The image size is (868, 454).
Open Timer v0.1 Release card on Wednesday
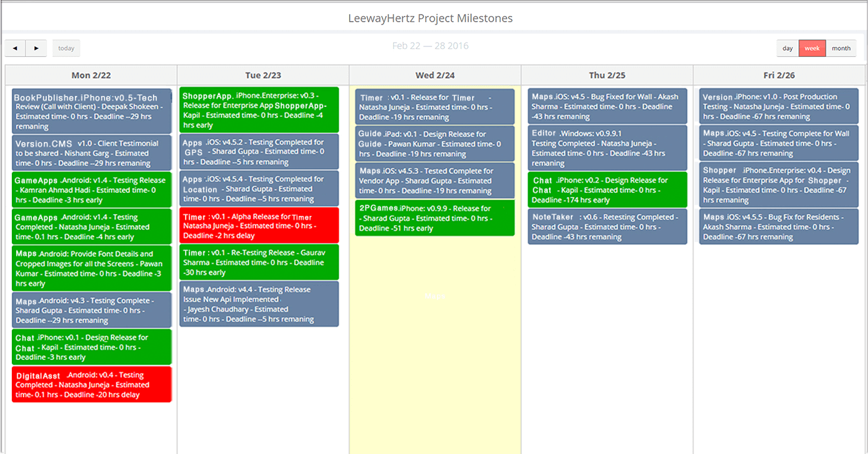435,107
